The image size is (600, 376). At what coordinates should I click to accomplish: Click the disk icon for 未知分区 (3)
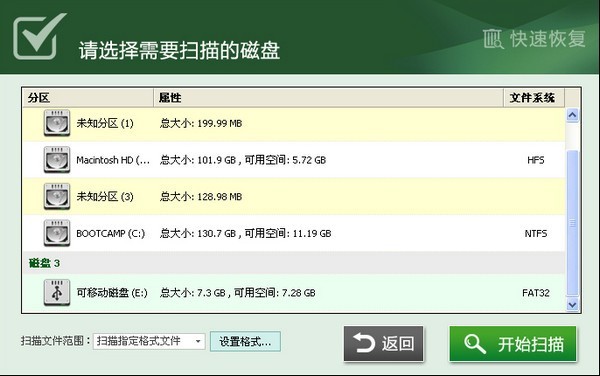[57, 196]
